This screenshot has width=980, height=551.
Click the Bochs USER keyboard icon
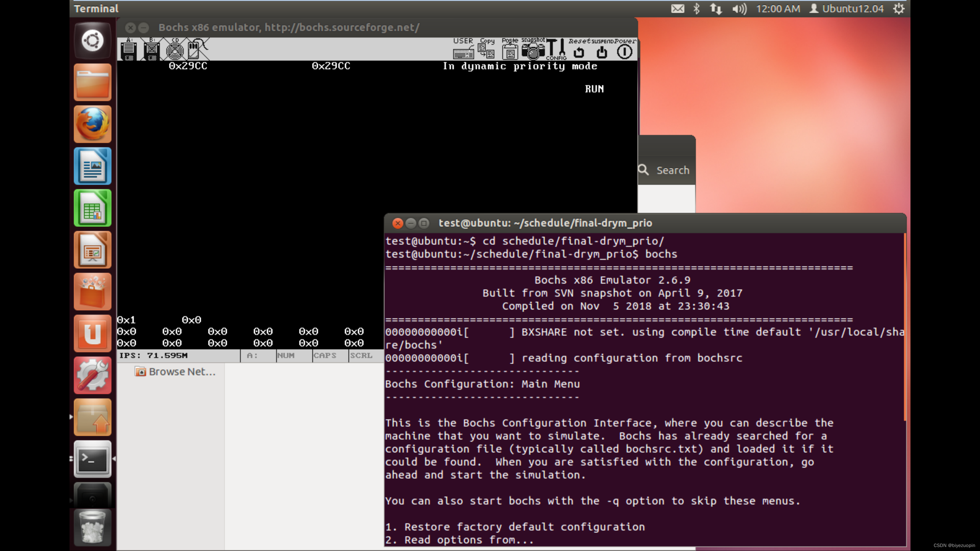pyautogui.click(x=463, y=49)
